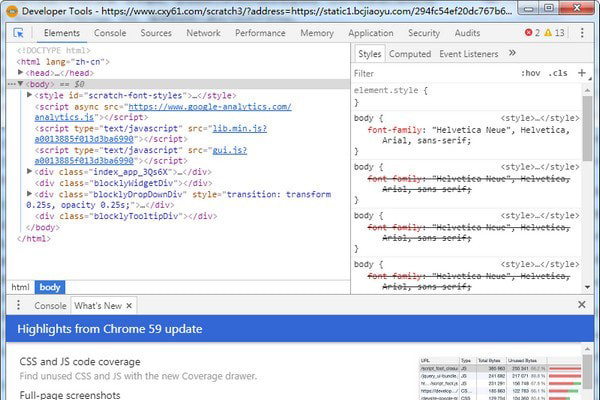The height and width of the screenshot is (400, 600).
Task: Open the Console drawer tab
Action: (50, 306)
